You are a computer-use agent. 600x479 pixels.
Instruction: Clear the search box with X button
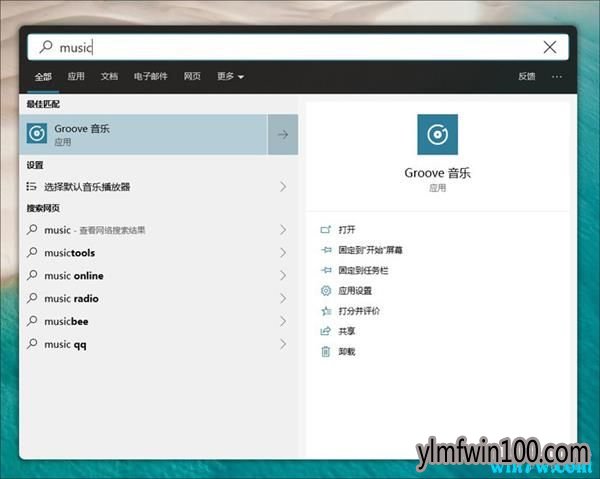pyautogui.click(x=549, y=47)
